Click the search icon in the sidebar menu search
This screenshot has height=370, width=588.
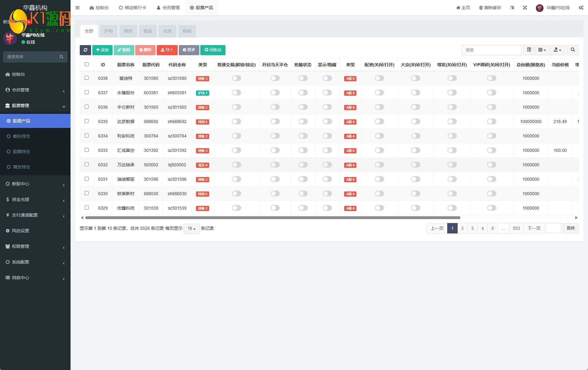pyautogui.click(x=61, y=57)
